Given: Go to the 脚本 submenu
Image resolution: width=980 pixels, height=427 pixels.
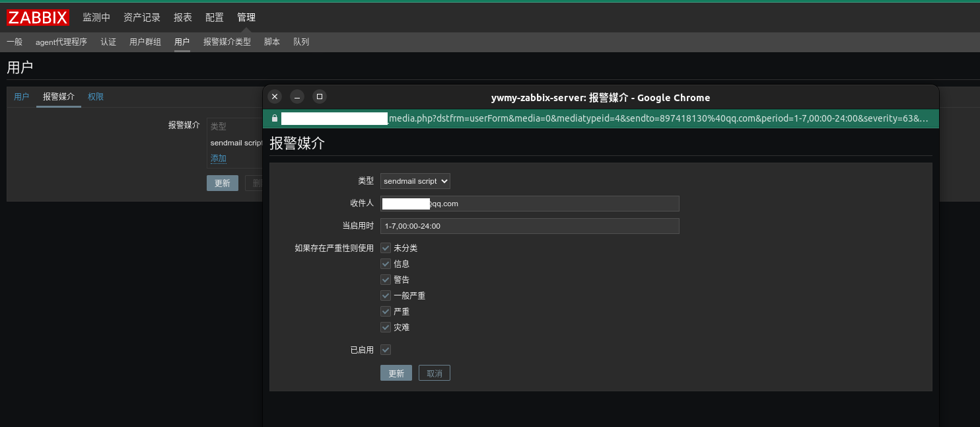Looking at the screenshot, I should coord(272,42).
